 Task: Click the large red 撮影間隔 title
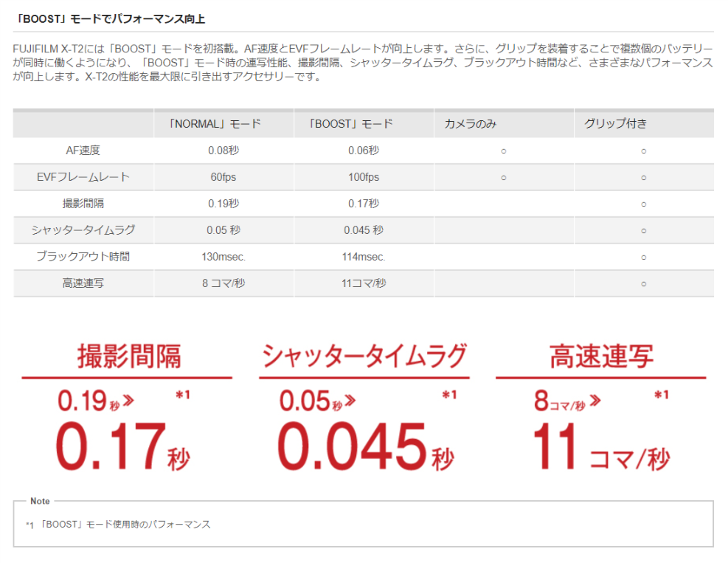tap(129, 356)
